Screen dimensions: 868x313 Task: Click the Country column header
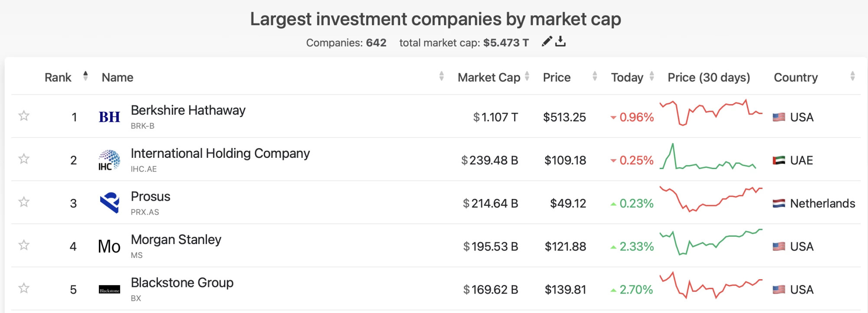tap(796, 78)
